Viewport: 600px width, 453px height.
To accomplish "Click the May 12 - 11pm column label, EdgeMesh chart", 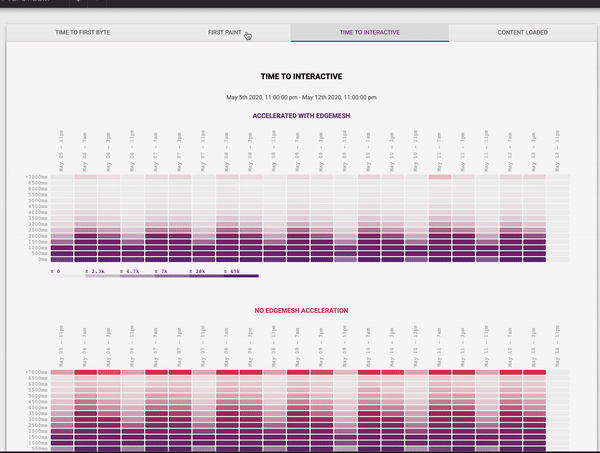I will 558,151.
